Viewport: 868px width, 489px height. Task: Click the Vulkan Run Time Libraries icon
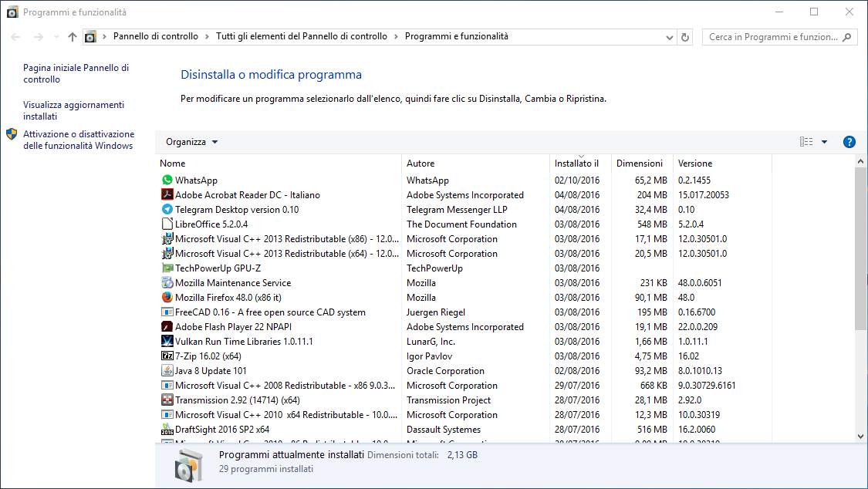(x=167, y=342)
